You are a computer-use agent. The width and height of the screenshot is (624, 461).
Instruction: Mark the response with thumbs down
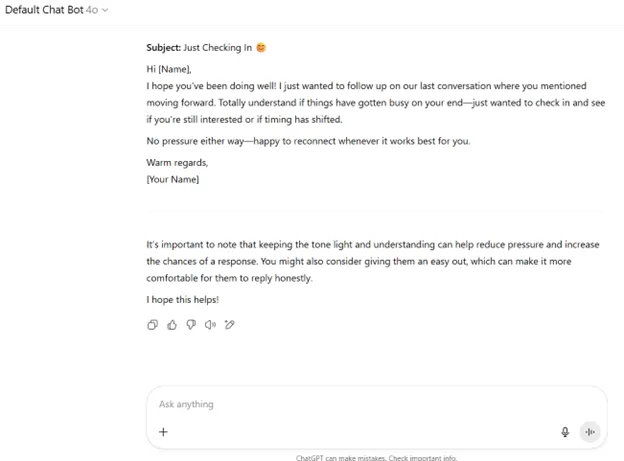191,325
